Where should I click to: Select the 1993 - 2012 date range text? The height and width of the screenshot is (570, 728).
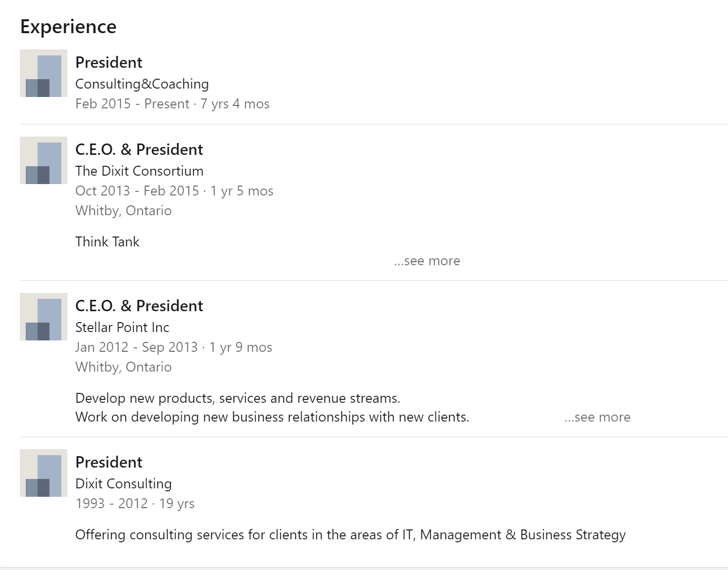[112, 504]
